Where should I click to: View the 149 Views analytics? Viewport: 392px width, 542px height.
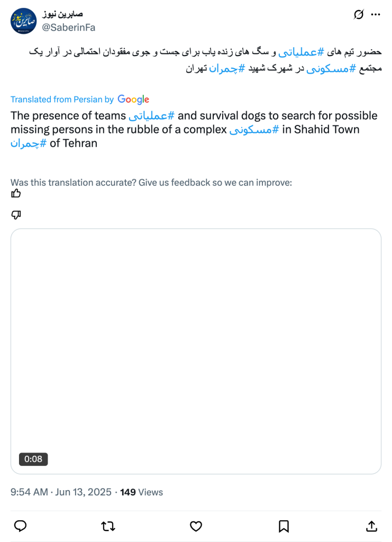141,492
